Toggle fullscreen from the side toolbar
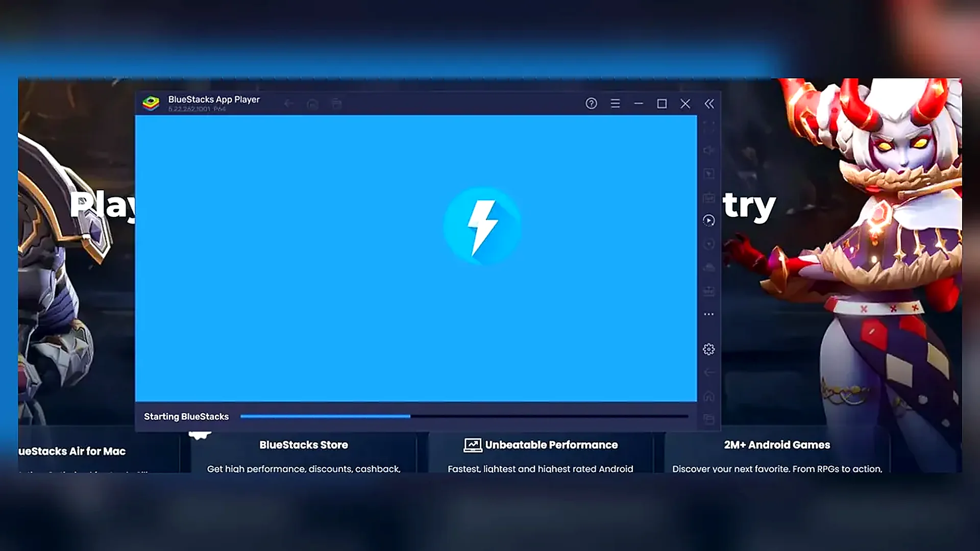The image size is (980, 551). pyautogui.click(x=709, y=127)
